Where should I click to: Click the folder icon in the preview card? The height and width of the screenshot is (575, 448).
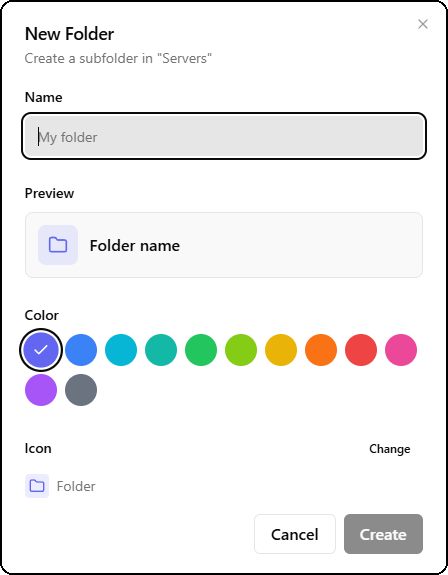pyautogui.click(x=58, y=245)
